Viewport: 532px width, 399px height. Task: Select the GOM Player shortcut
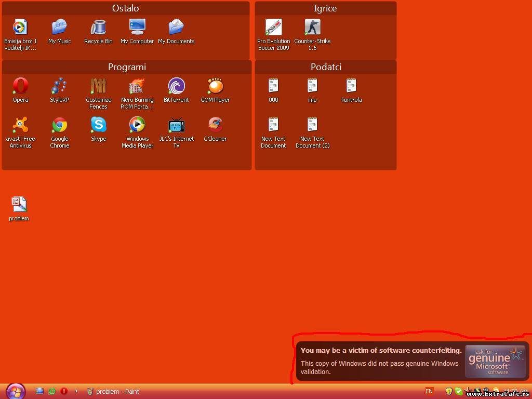tap(215, 90)
